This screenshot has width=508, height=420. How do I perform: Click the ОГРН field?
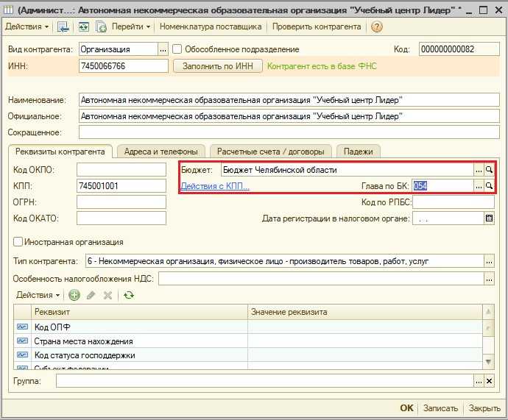[x=121, y=202]
